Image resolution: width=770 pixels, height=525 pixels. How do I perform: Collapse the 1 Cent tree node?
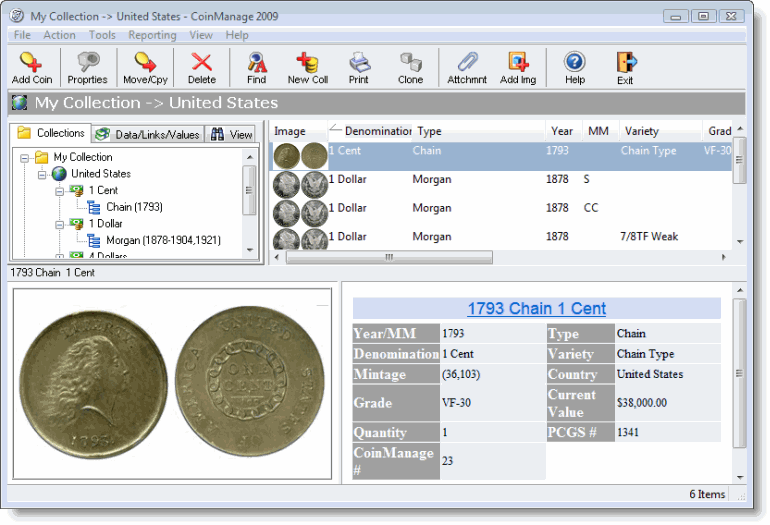pyautogui.click(x=59, y=192)
